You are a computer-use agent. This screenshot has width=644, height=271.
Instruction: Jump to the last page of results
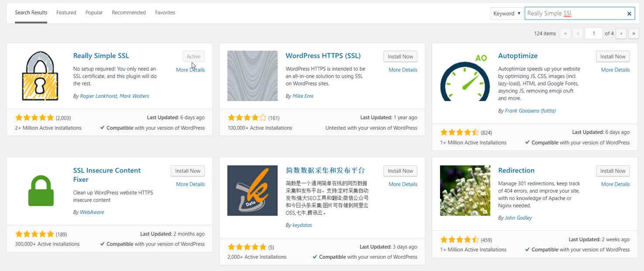[634, 33]
